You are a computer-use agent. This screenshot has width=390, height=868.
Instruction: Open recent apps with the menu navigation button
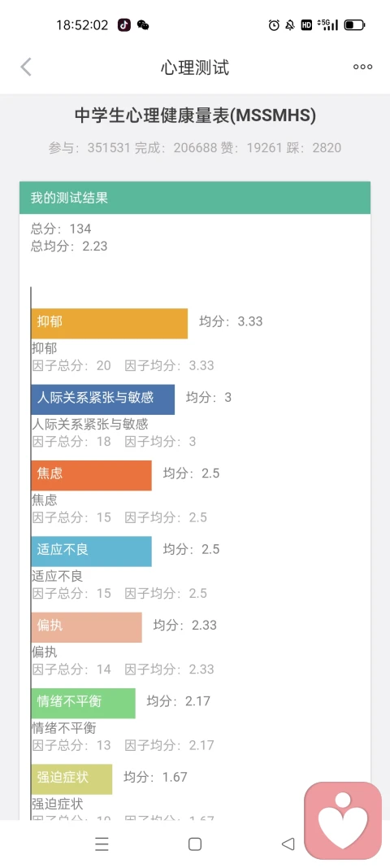pos(102,844)
